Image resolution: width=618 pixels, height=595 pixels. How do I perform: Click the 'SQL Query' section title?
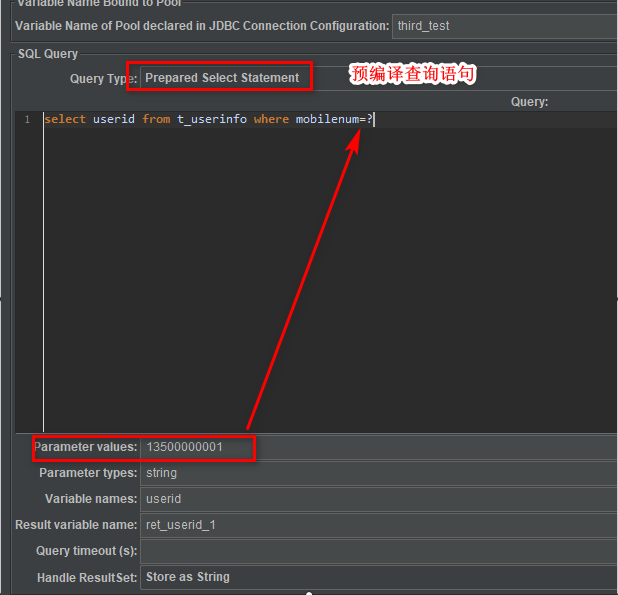pyautogui.click(x=48, y=54)
